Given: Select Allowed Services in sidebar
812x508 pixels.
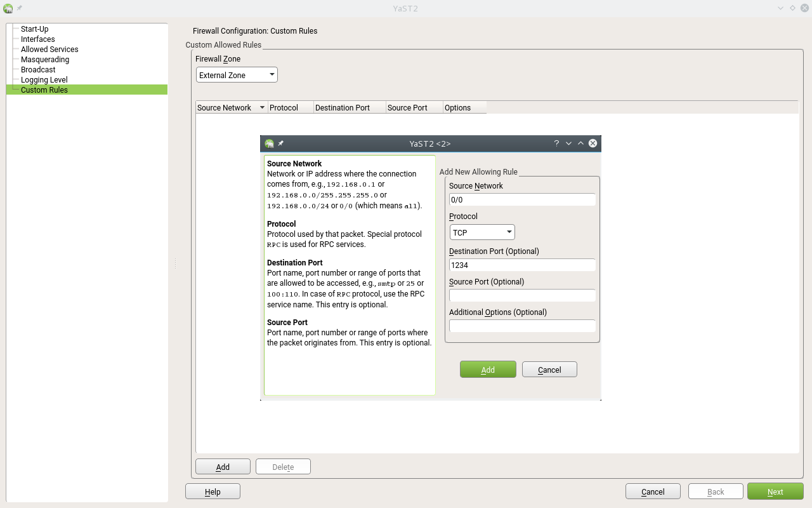Looking at the screenshot, I should (x=49, y=50).
